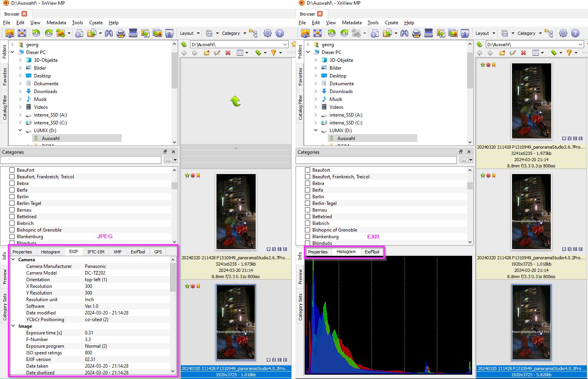Check the Berlin category in right window
This screenshot has width=588, height=379.
(308, 197)
